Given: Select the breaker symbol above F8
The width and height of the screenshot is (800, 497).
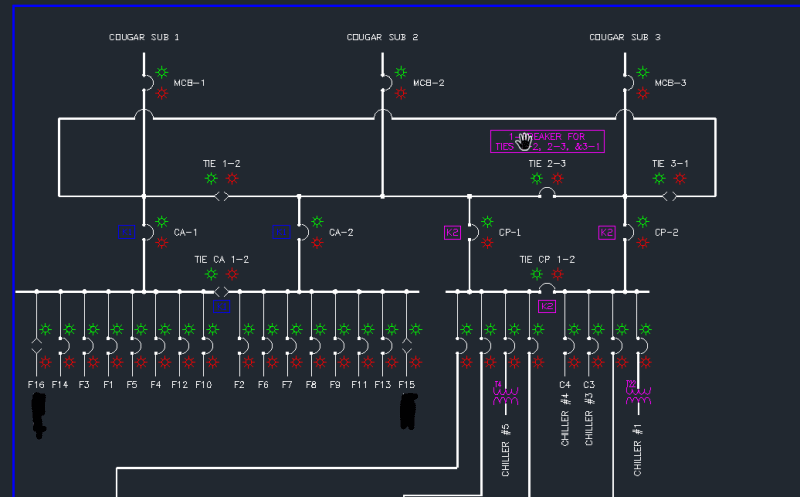Looking at the screenshot, I should point(315,346).
